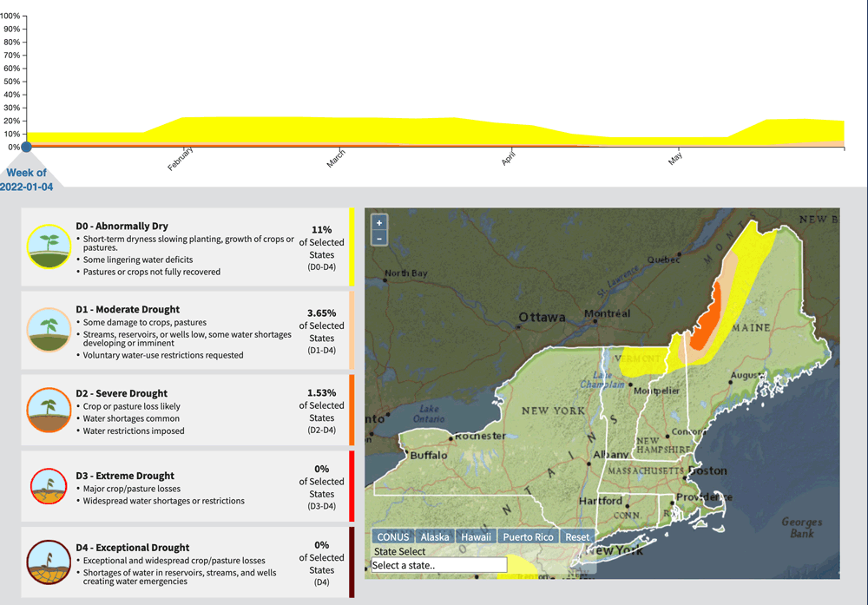The width and height of the screenshot is (868, 605).
Task: Click the yellow D0 color bar
Action: (352, 247)
